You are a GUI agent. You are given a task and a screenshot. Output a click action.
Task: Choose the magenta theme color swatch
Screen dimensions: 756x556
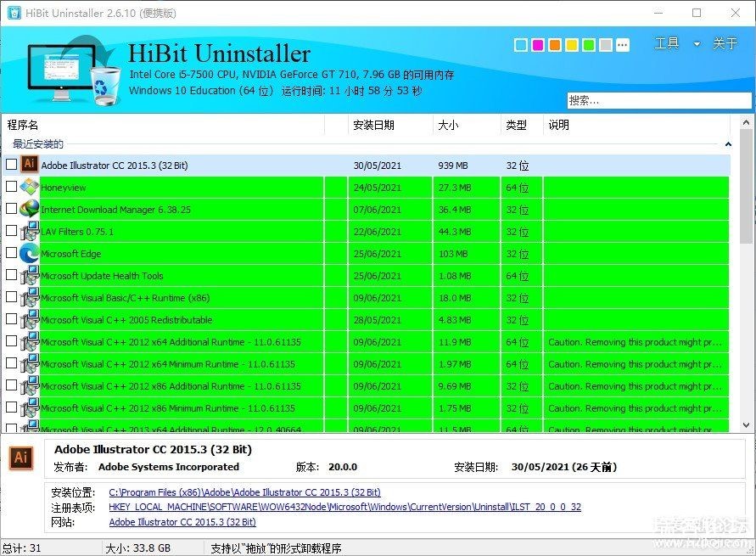pos(538,45)
